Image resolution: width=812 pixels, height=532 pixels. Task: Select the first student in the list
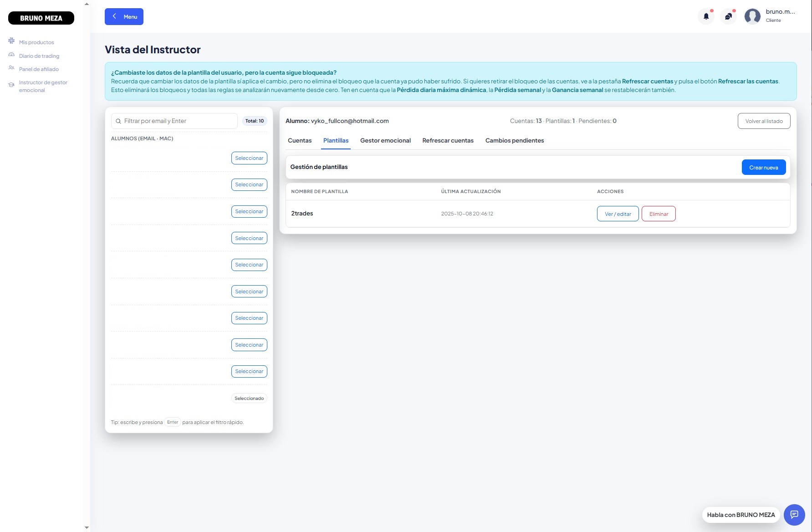[x=249, y=159]
